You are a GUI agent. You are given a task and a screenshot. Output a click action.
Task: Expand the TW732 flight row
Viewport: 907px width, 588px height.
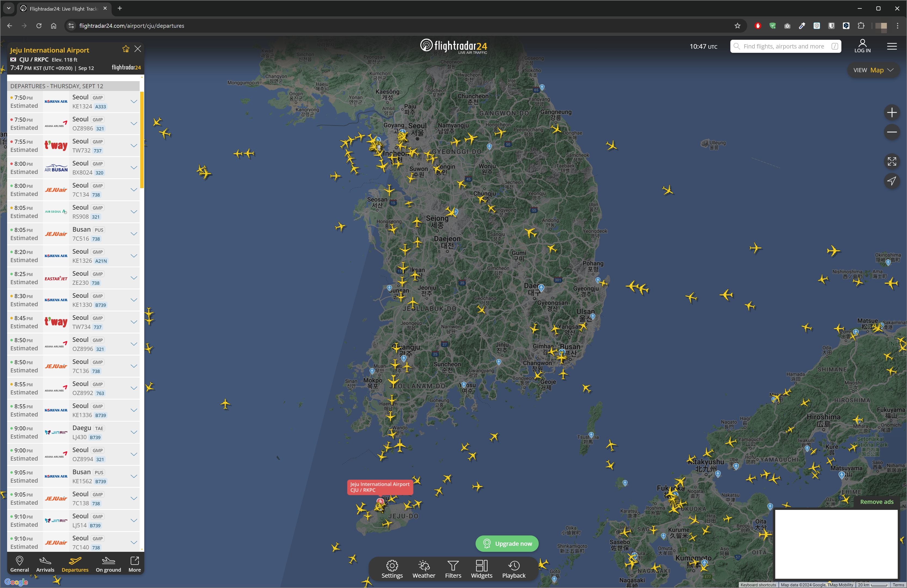134,146
